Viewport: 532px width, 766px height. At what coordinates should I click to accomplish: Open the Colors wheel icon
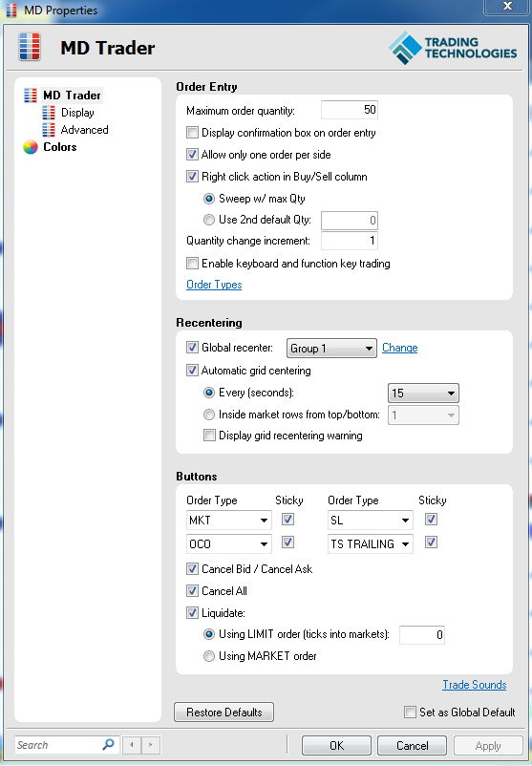pyautogui.click(x=31, y=147)
